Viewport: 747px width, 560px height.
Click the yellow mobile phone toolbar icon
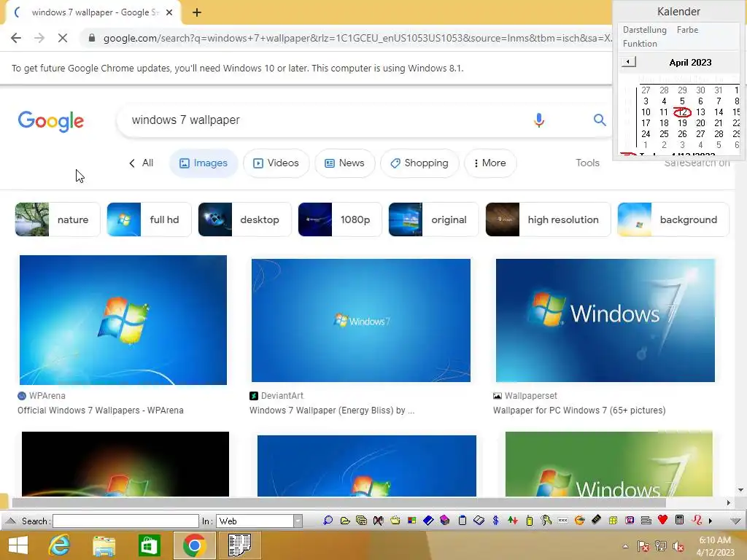click(530, 521)
